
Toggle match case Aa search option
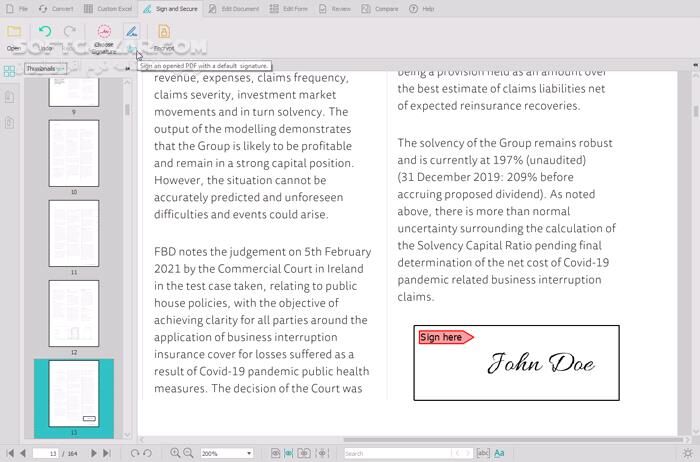pyautogui.click(x=500, y=453)
